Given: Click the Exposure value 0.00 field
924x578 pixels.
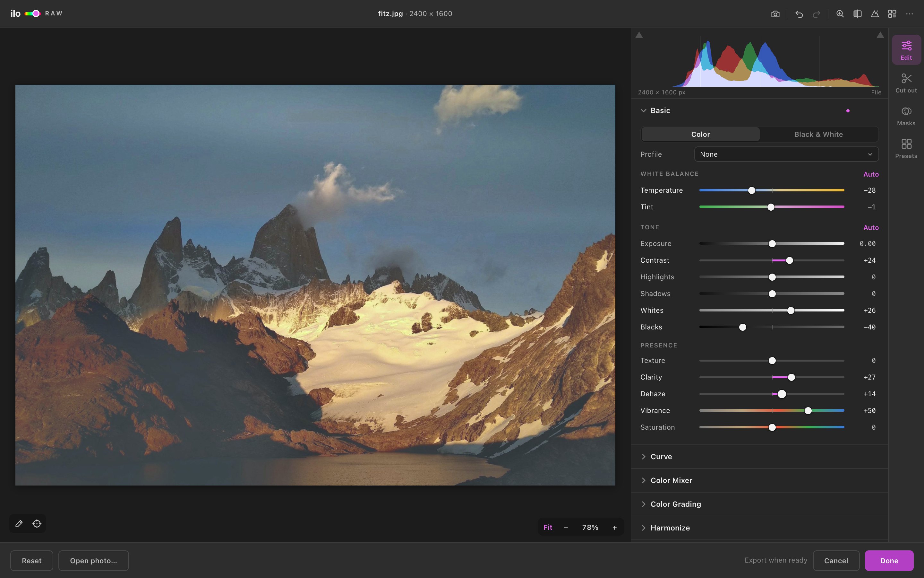Looking at the screenshot, I should 868,244.
